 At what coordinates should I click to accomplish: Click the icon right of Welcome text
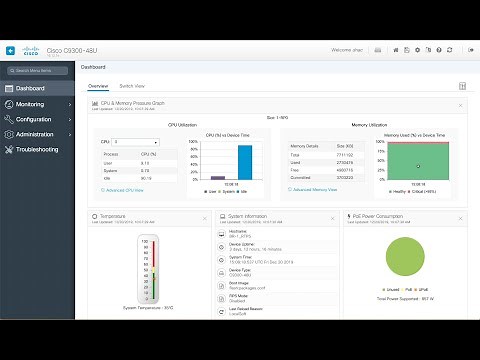pyautogui.click(x=378, y=50)
